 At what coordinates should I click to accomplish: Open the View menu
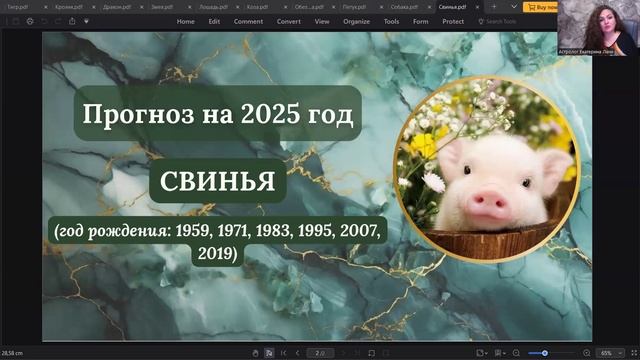[x=322, y=22]
